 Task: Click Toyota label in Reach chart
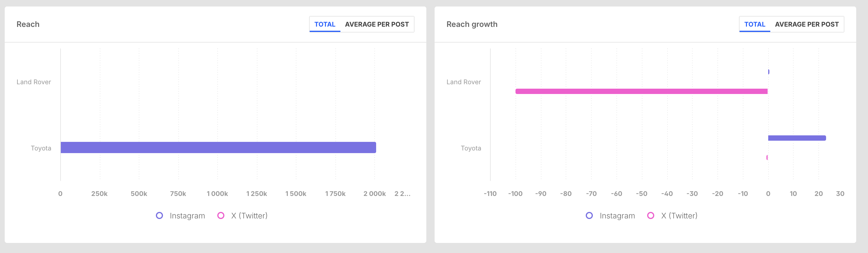(41, 148)
